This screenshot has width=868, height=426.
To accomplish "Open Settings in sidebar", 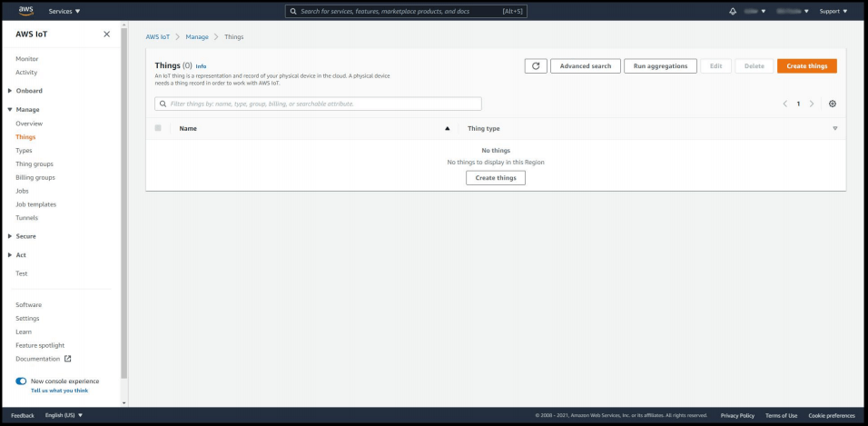I will 27,319.
